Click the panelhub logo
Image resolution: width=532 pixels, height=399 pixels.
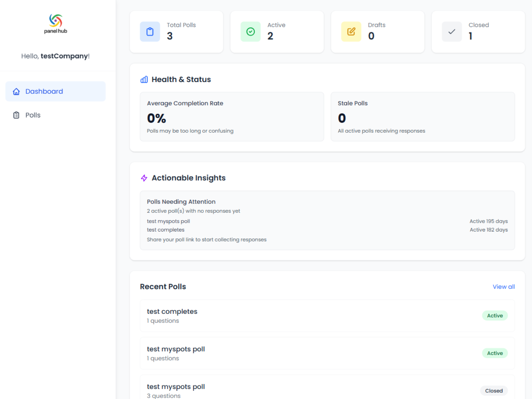point(56,24)
